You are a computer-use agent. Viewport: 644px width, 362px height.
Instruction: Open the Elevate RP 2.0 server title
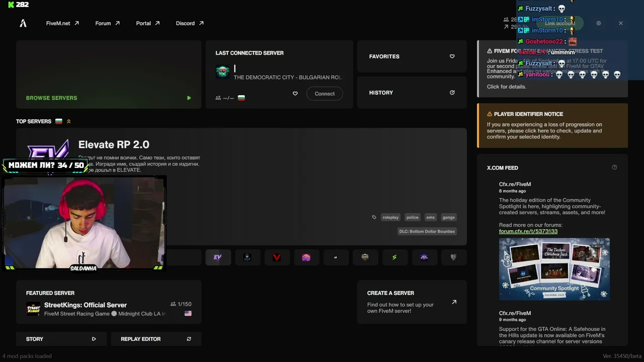tap(114, 144)
